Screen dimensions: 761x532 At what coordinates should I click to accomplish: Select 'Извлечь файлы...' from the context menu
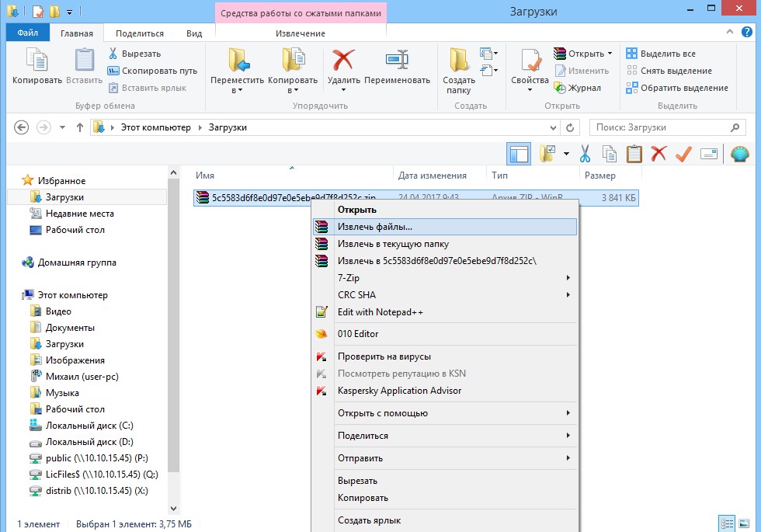point(444,227)
